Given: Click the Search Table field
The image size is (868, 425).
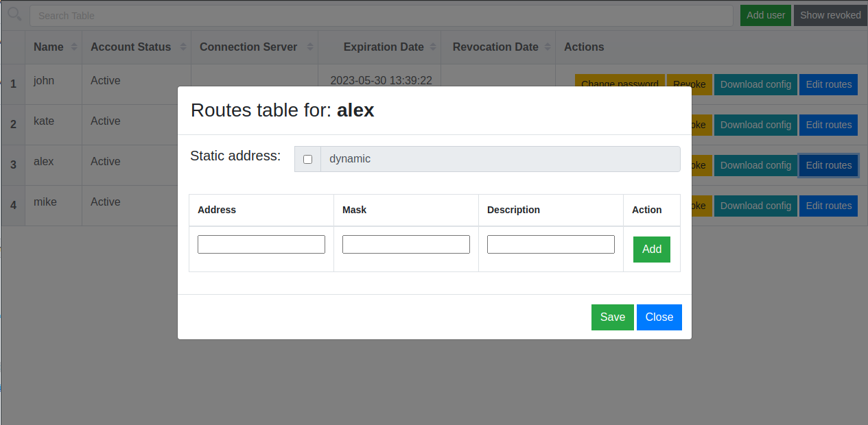Looking at the screenshot, I should (381, 16).
